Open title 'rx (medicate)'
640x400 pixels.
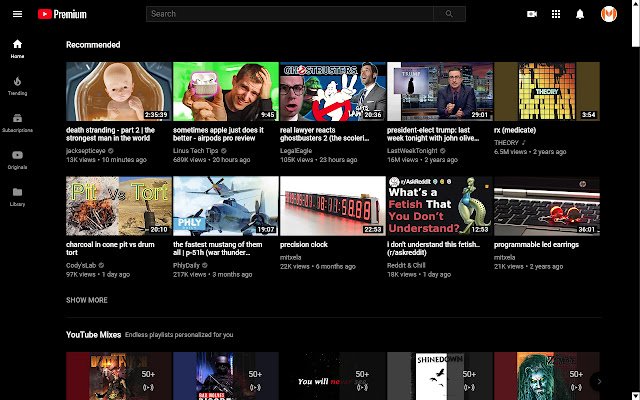515,130
